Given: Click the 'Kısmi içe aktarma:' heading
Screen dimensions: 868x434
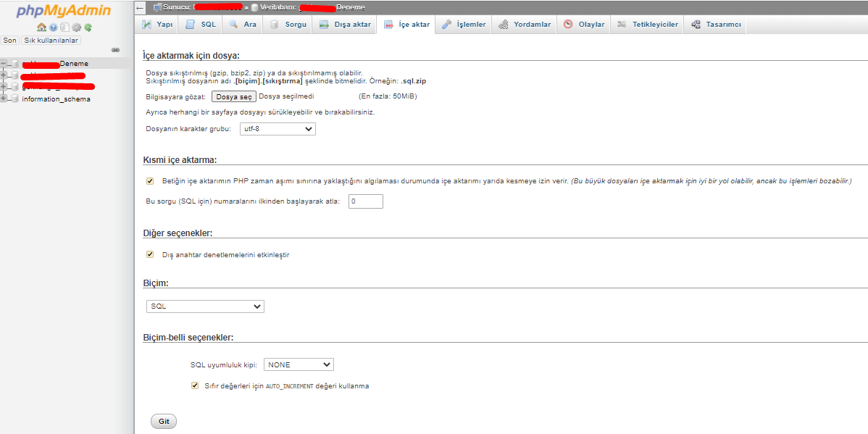Looking at the screenshot, I should coord(180,160).
